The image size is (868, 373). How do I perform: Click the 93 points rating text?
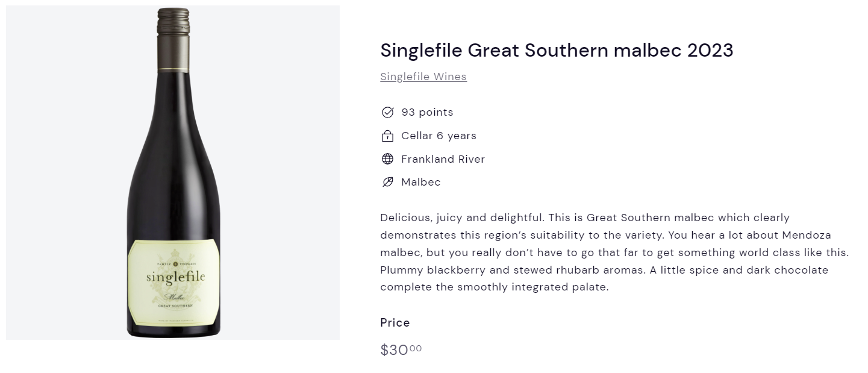427,113
